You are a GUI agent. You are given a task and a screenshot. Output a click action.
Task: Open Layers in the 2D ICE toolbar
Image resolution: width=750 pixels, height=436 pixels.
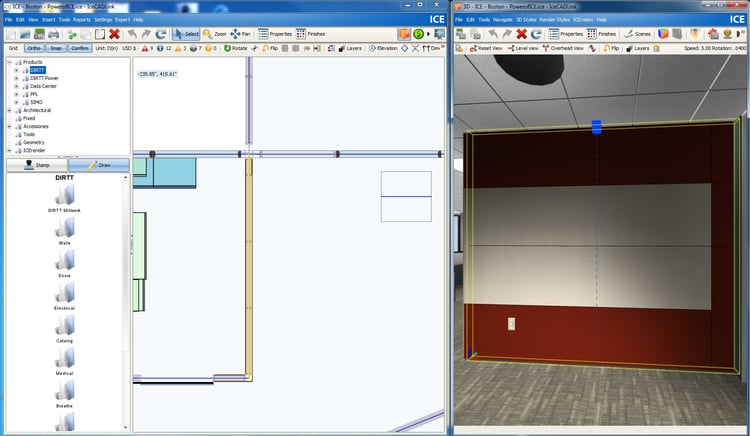pyautogui.click(x=350, y=48)
